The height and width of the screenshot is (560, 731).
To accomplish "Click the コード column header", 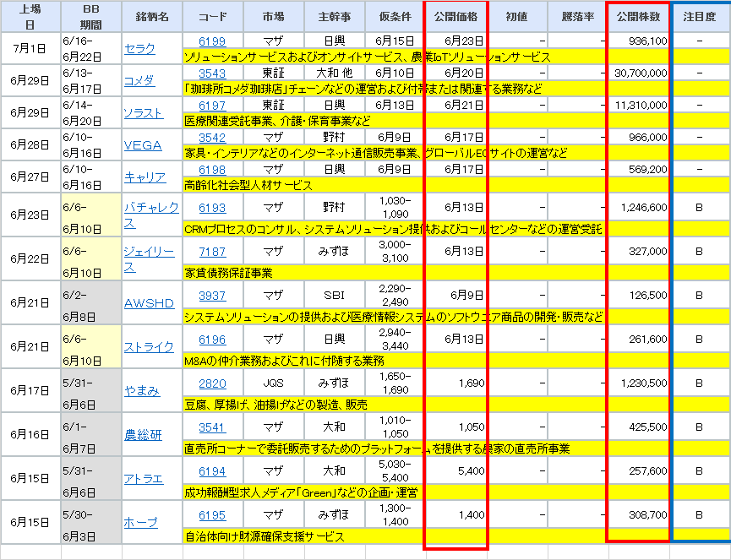I will pos(213,16).
